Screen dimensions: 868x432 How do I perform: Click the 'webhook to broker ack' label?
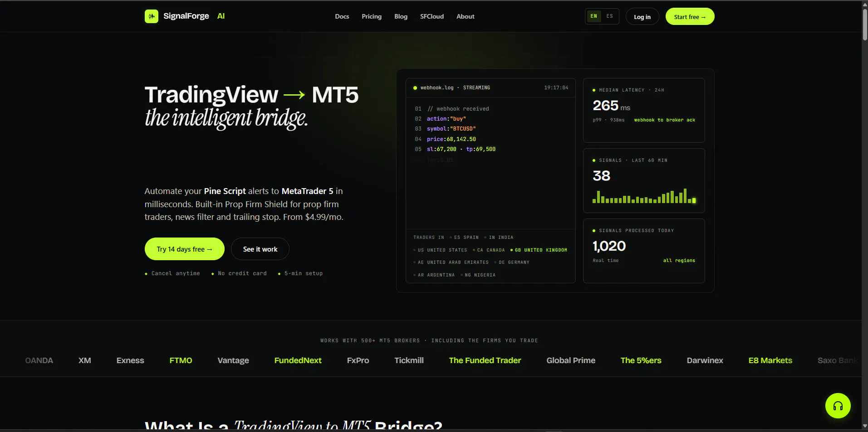pos(664,120)
